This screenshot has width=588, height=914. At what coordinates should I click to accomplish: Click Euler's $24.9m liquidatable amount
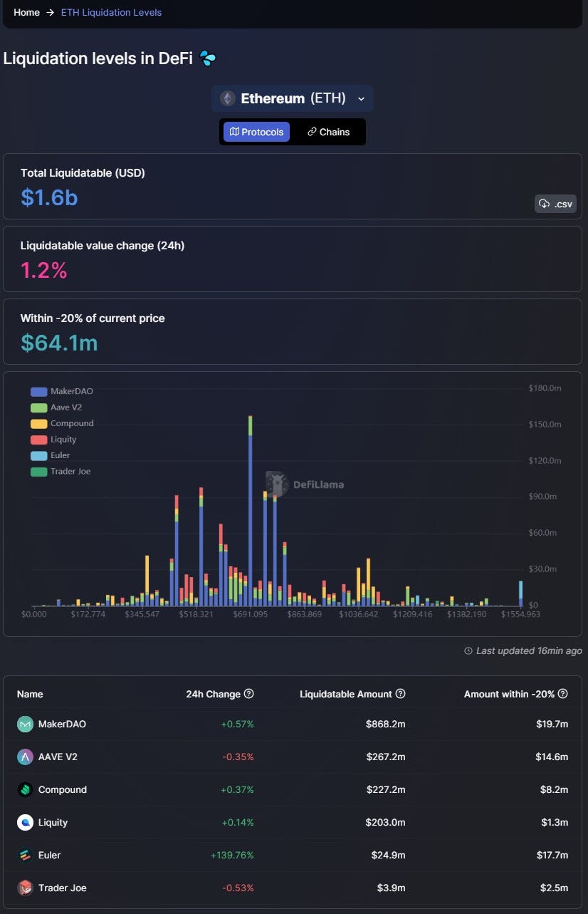[389, 856]
